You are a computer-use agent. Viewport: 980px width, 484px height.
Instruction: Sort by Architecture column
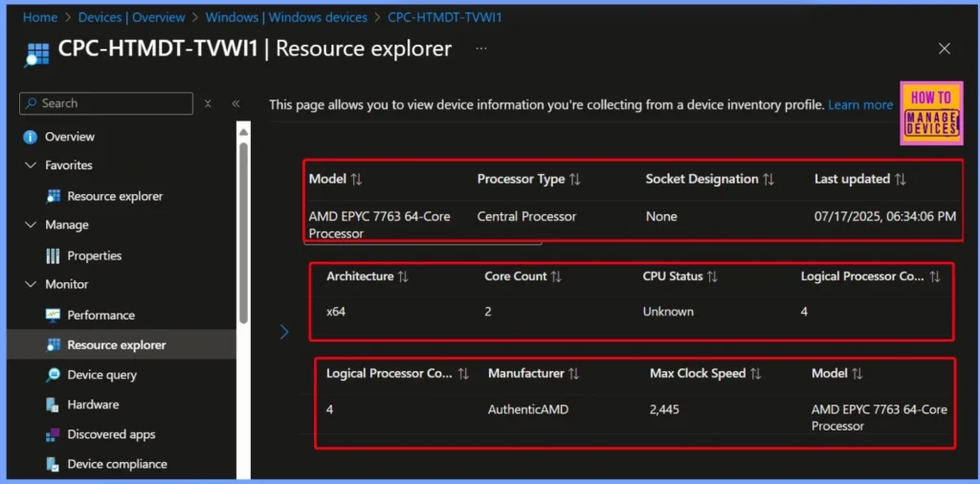(403, 276)
